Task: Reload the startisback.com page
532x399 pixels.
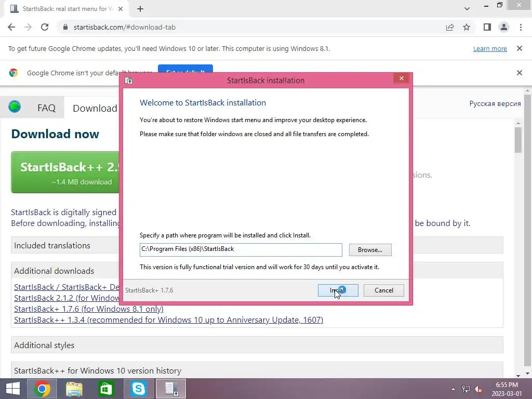Action: (x=45, y=27)
